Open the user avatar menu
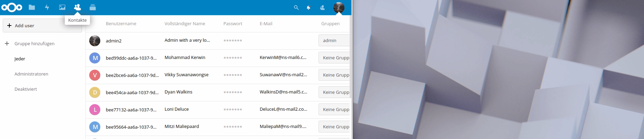This screenshot has height=139, width=644. 339,7
